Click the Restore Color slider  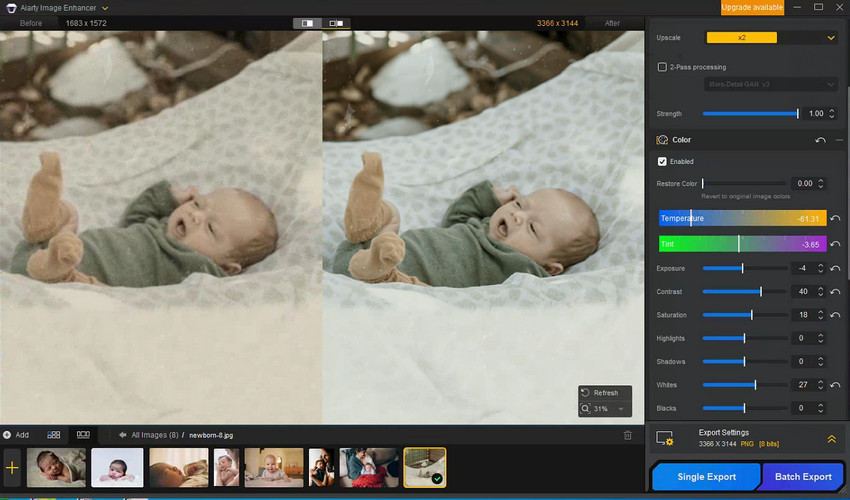(744, 183)
